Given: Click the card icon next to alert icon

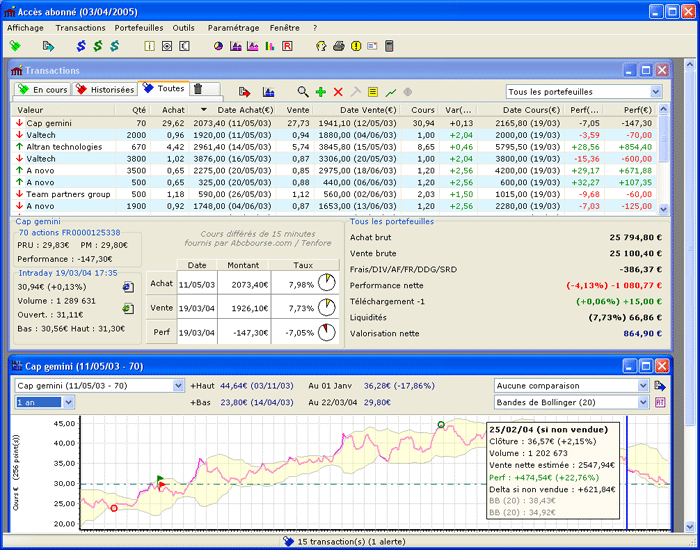Looking at the screenshot, I should pos(372,46).
